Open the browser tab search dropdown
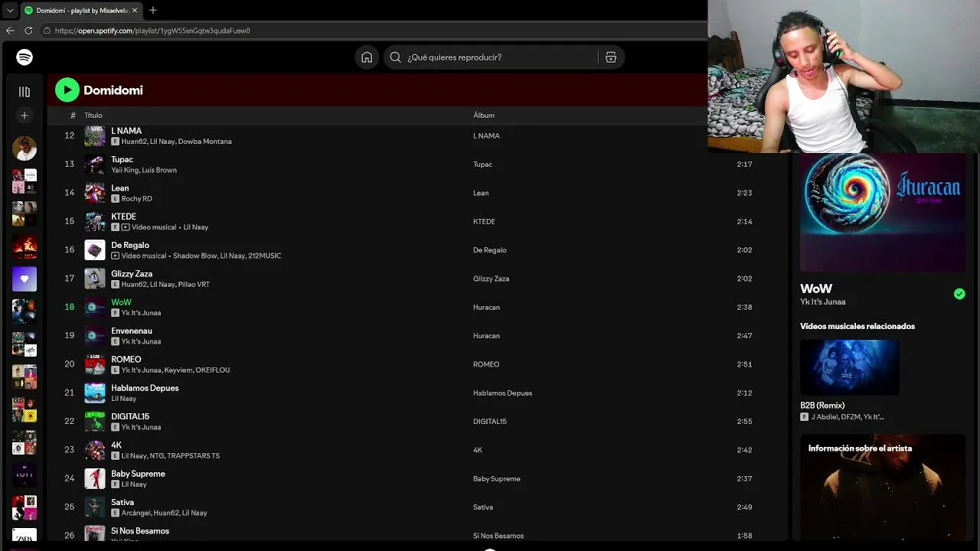The height and width of the screenshot is (551, 980). (x=10, y=11)
